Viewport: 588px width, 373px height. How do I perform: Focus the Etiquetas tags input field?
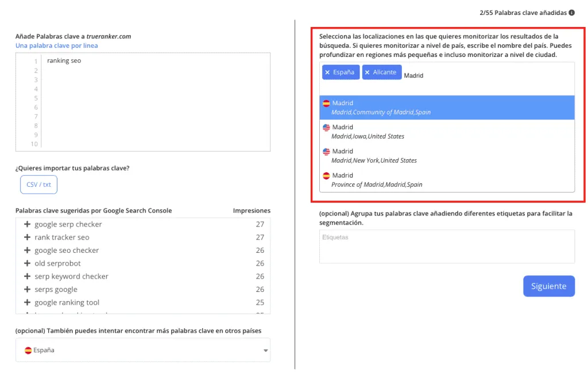[447, 247]
